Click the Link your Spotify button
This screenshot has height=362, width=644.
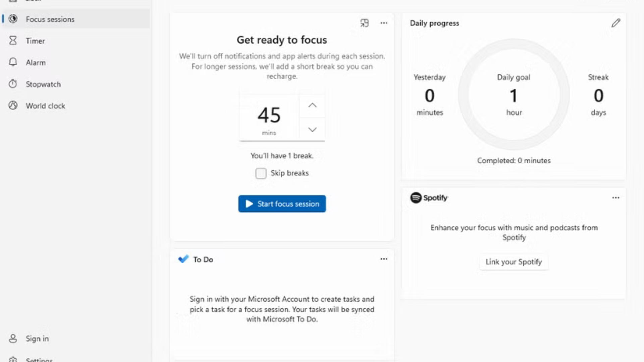click(x=514, y=262)
